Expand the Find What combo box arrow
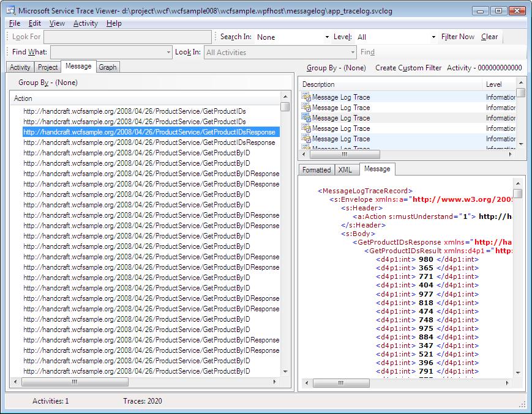532x414 pixels. point(168,53)
